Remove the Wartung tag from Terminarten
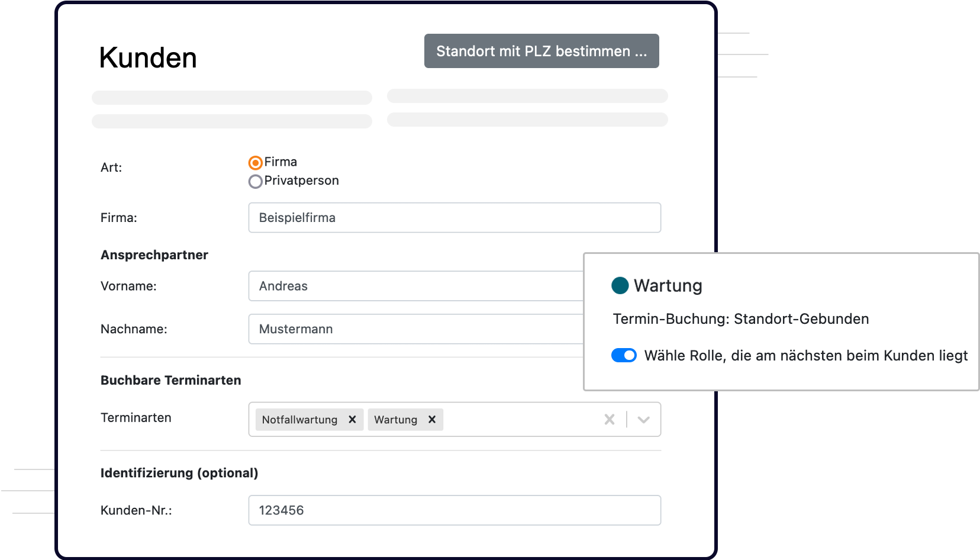This screenshot has height=560, width=980. (432, 420)
